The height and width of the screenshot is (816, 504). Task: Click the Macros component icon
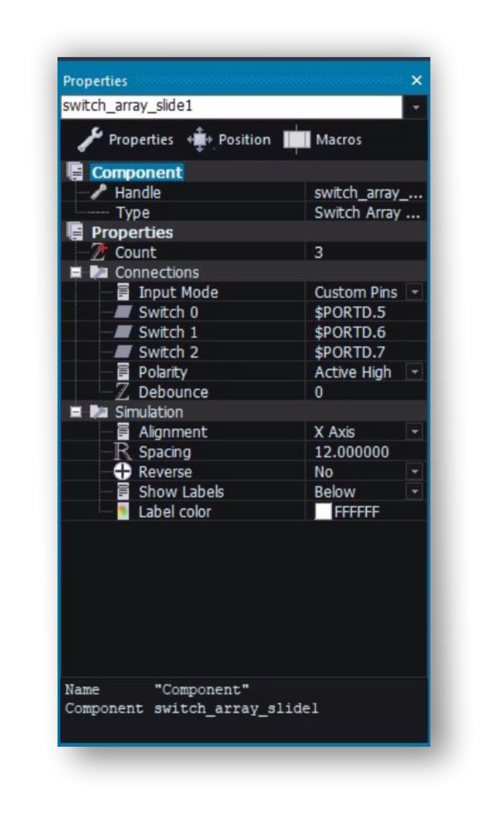[296, 139]
